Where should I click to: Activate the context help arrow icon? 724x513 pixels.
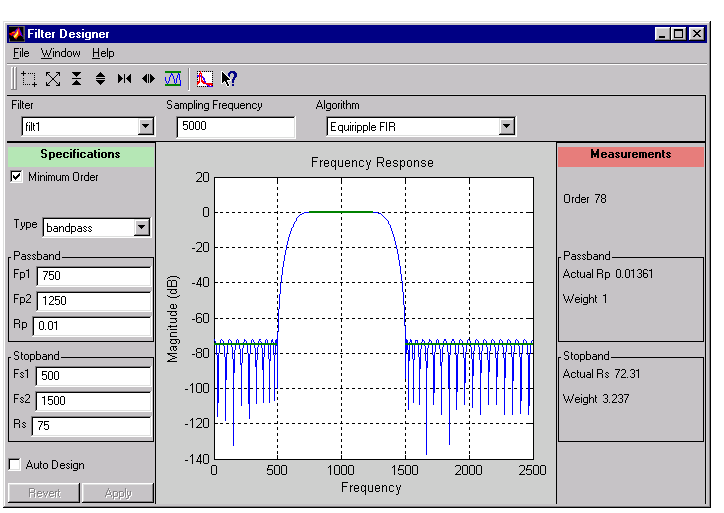[229, 78]
